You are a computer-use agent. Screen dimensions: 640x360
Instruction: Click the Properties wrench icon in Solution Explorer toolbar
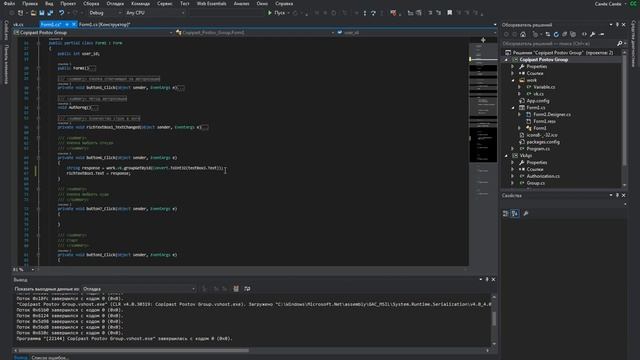tap(592, 34)
